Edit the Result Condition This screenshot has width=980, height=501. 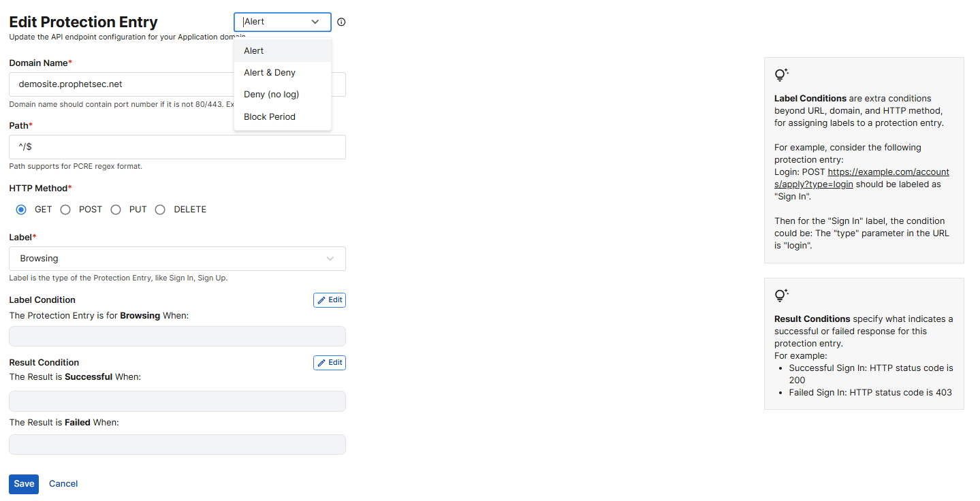click(x=330, y=363)
